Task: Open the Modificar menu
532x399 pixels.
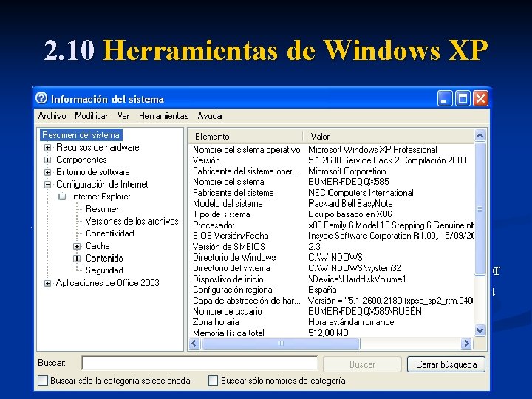Action: click(92, 116)
